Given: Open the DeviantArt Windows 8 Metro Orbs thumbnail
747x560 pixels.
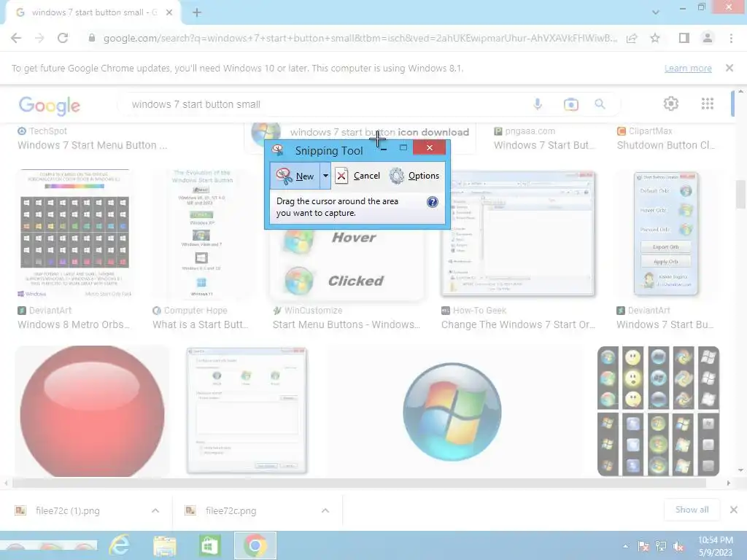Looking at the screenshot, I should (75, 233).
